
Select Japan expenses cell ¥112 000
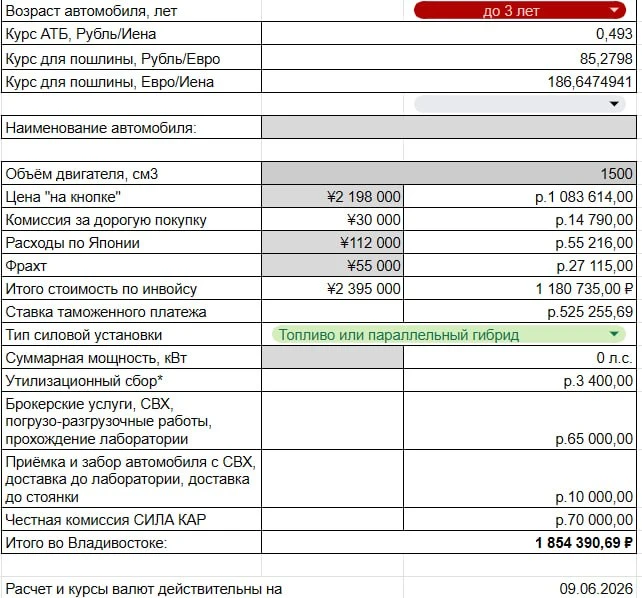pos(332,242)
